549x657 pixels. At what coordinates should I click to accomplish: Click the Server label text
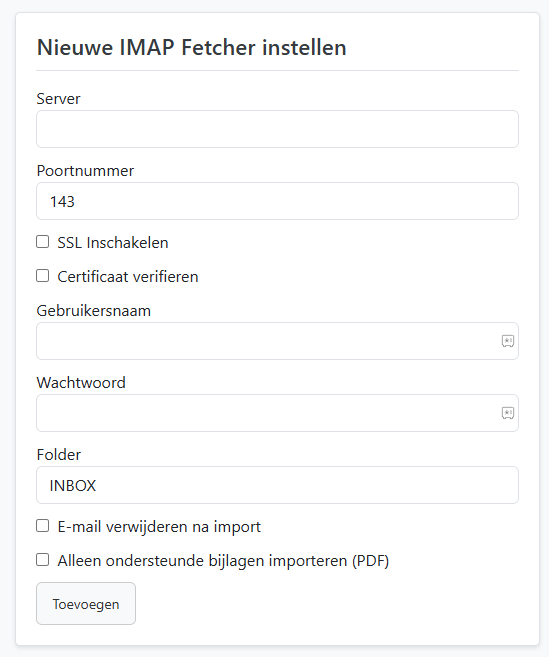pos(58,99)
